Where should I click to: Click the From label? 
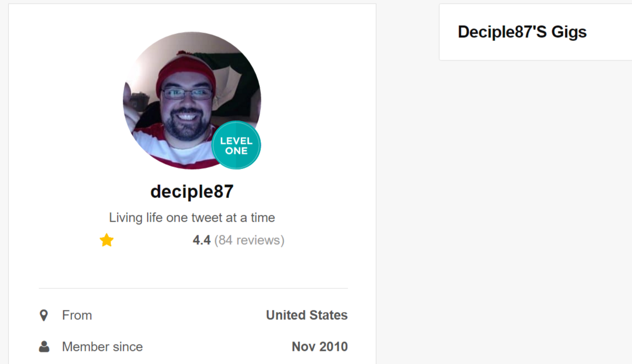click(x=77, y=315)
